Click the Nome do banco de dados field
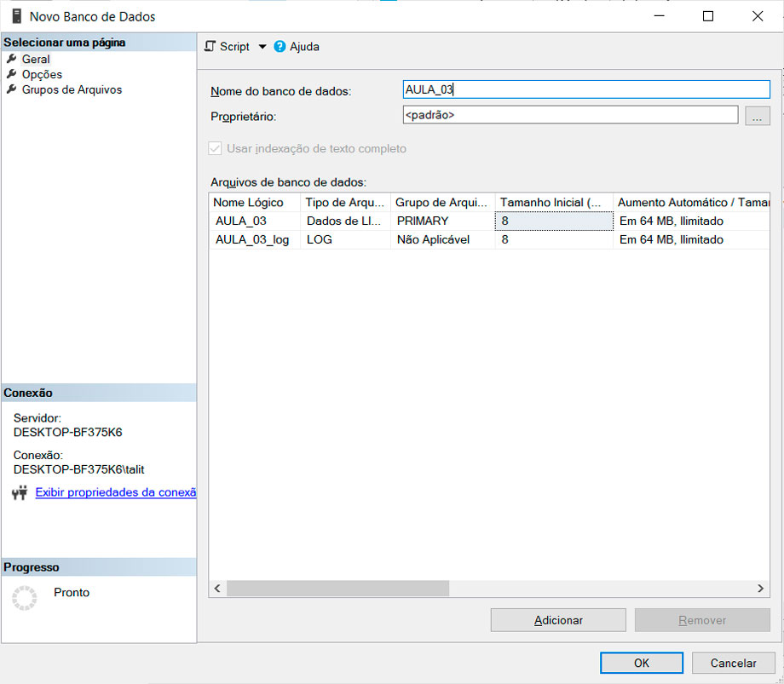Image resolution: width=784 pixels, height=684 pixels. 586,89
